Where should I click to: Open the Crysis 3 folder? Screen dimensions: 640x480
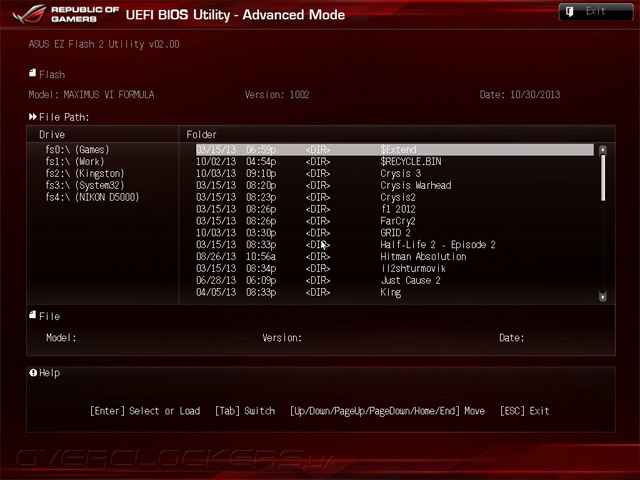(395, 173)
